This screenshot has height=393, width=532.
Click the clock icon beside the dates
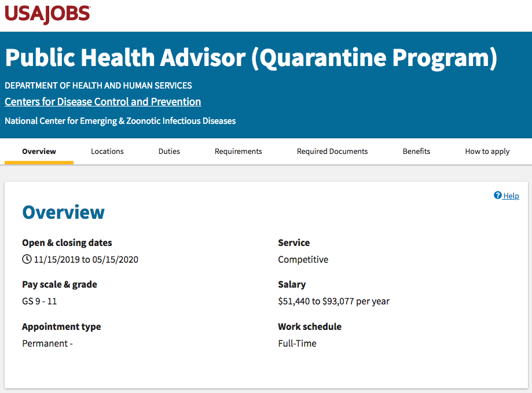[27, 259]
